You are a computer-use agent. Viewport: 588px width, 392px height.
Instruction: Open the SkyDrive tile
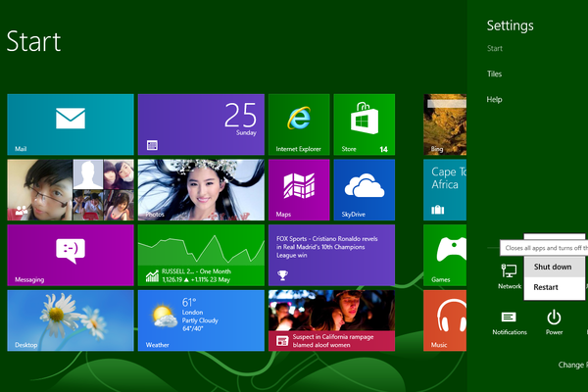[365, 190]
